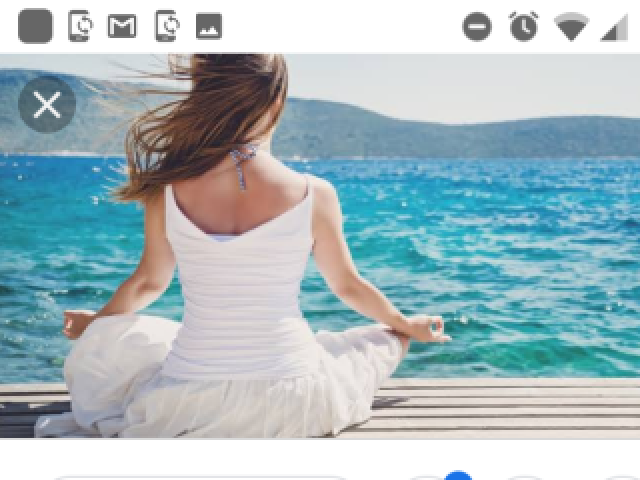Screen dimensions: 640x480
Task: Tap the cellular signal status icon
Action: coord(614,27)
